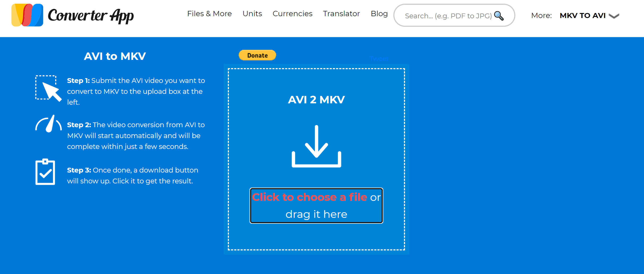
Task: Expand the MKV TO AVI dropdown
Action: [583, 16]
